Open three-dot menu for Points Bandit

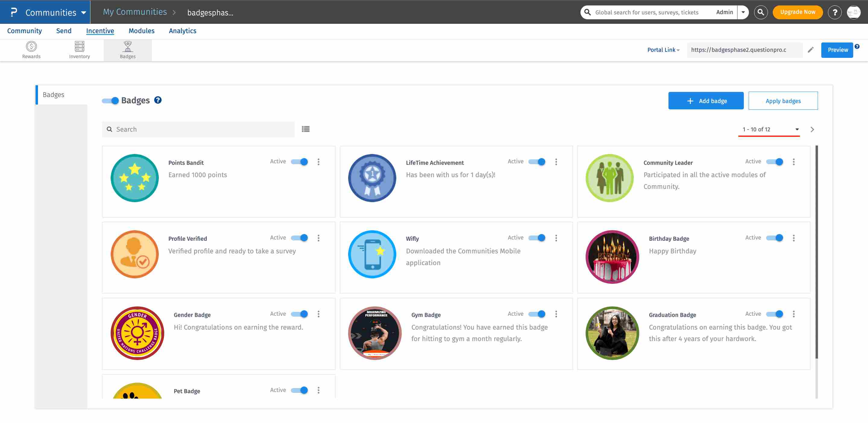[318, 162]
